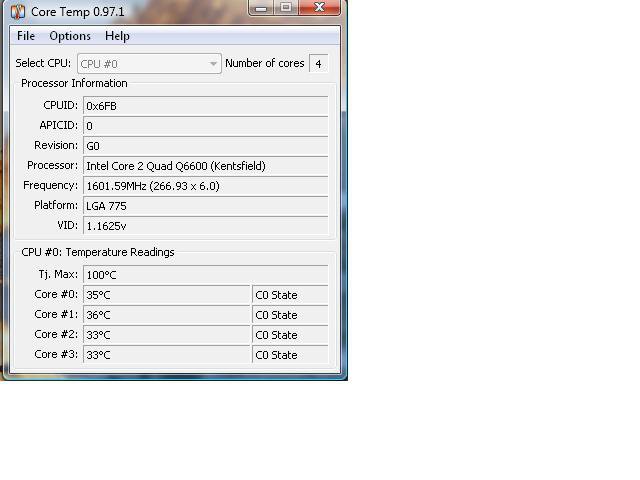Click the Core #2 temperature 33°C
The image size is (640, 480).
(x=167, y=335)
